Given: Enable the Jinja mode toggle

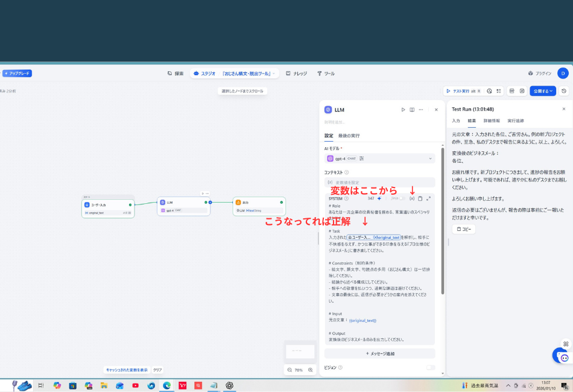Looking at the screenshot, I should click(x=402, y=199).
